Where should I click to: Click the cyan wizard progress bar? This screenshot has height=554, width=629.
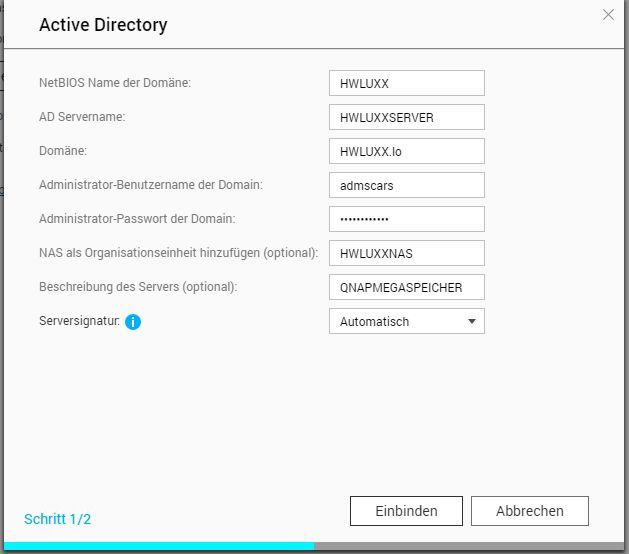click(x=159, y=546)
